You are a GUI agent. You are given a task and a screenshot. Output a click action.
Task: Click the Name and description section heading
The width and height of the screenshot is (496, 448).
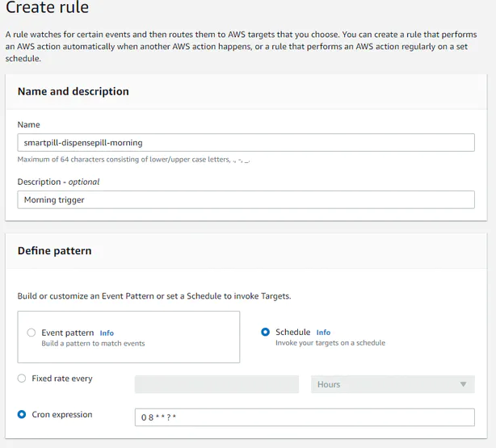click(x=74, y=91)
